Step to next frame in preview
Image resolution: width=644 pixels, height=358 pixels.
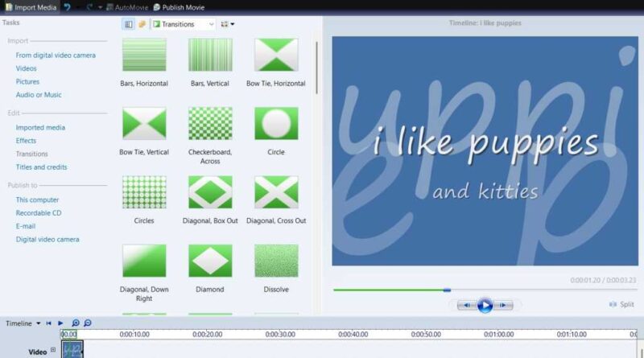(502, 305)
